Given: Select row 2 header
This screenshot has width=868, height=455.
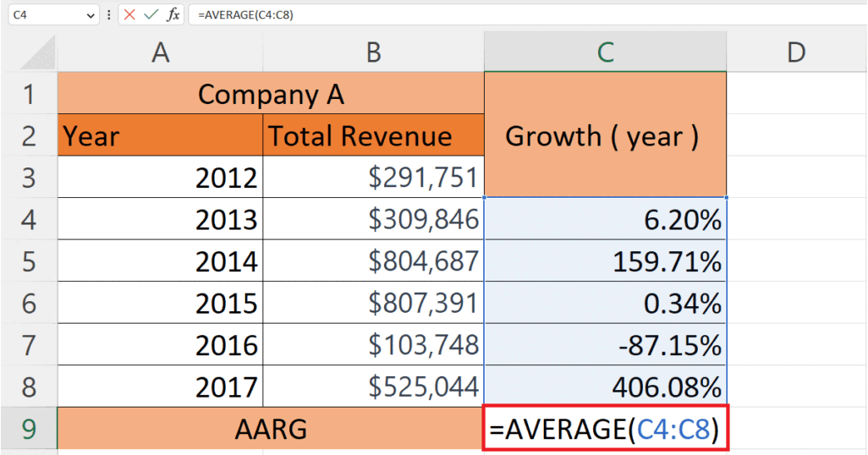Looking at the screenshot, I should tap(29, 135).
